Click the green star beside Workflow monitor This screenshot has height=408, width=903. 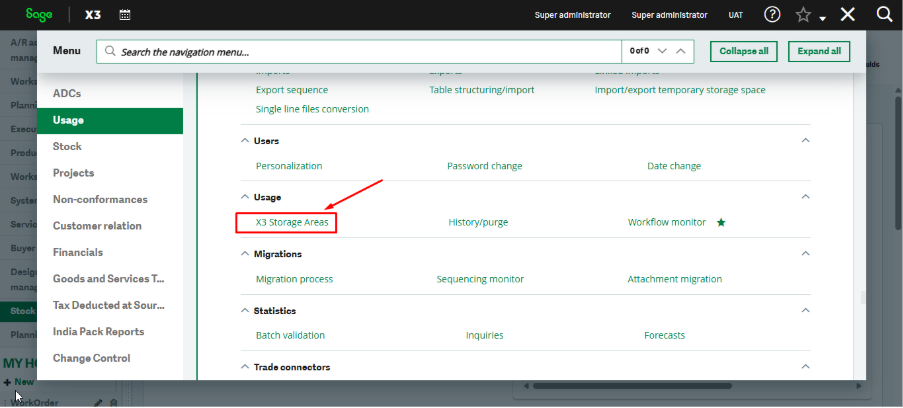tap(721, 222)
